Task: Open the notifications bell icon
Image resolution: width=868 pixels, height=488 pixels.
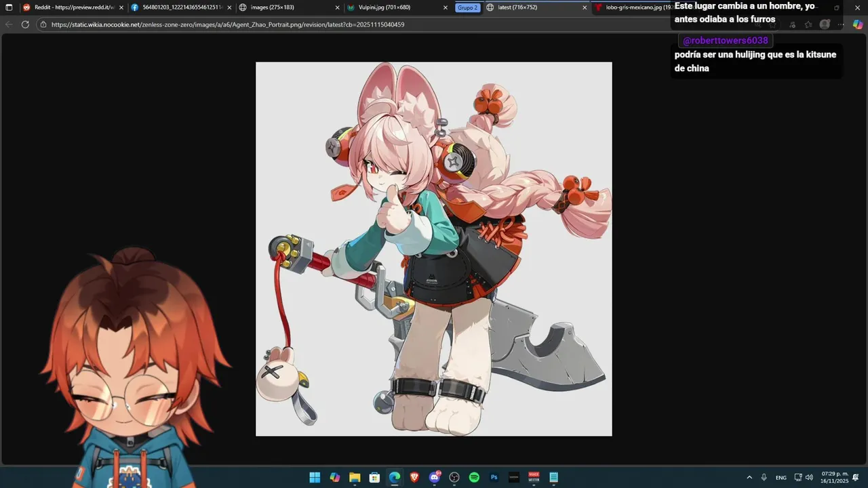Action: 856,477
